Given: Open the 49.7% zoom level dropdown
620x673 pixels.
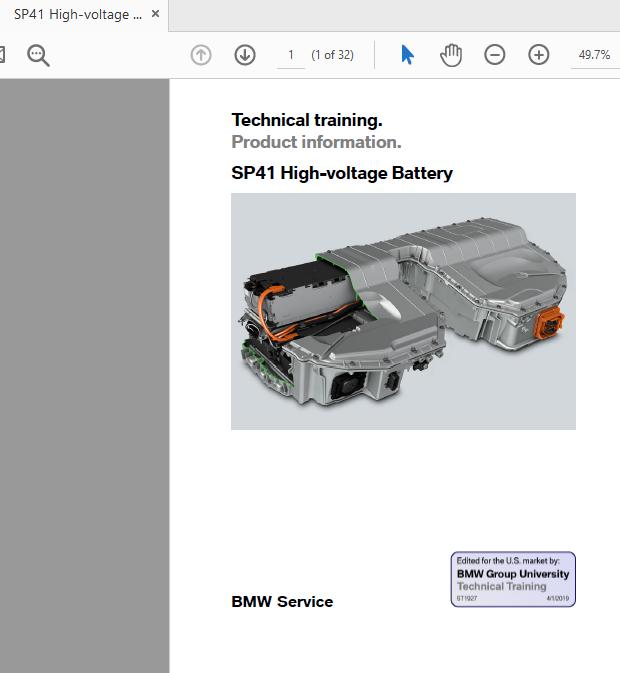Looking at the screenshot, I should point(594,55).
